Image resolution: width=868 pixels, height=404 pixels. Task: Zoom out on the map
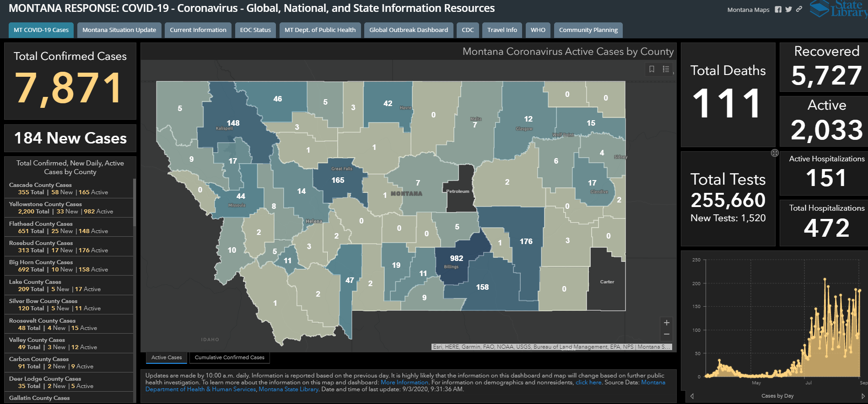(667, 335)
